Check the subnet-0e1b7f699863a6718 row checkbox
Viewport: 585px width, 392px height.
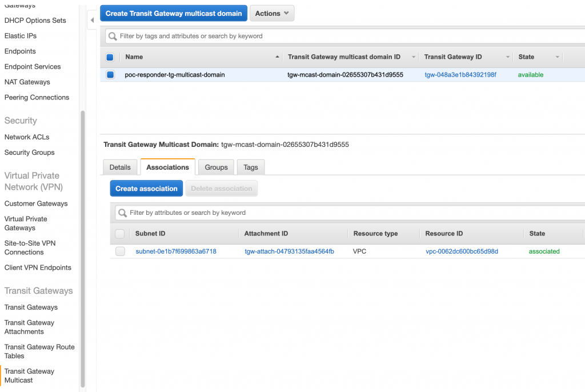click(x=120, y=251)
